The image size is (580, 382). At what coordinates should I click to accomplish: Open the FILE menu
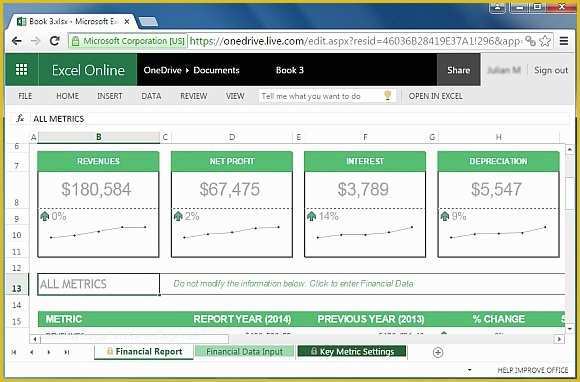(25, 96)
